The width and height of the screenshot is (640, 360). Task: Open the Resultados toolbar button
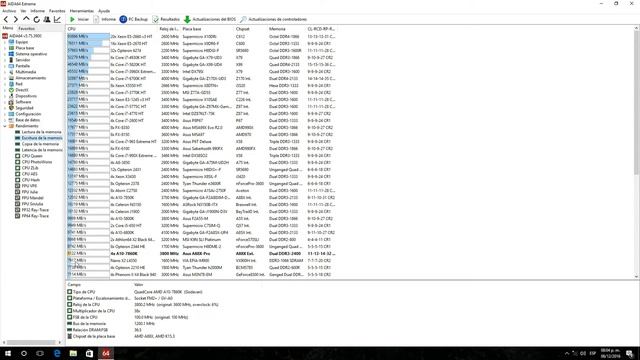(166, 19)
